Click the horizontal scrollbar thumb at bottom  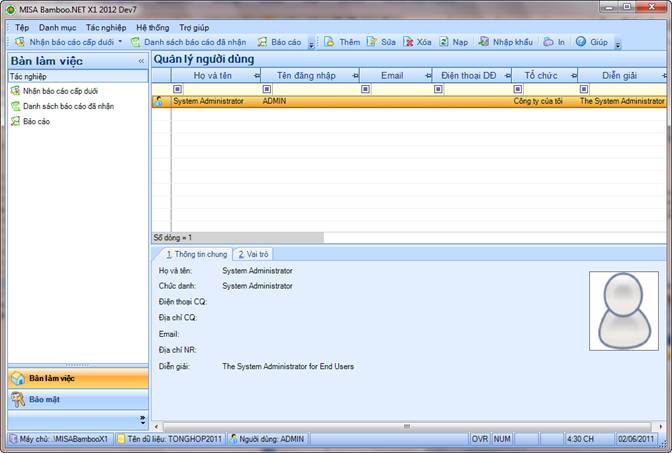tap(407, 426)
